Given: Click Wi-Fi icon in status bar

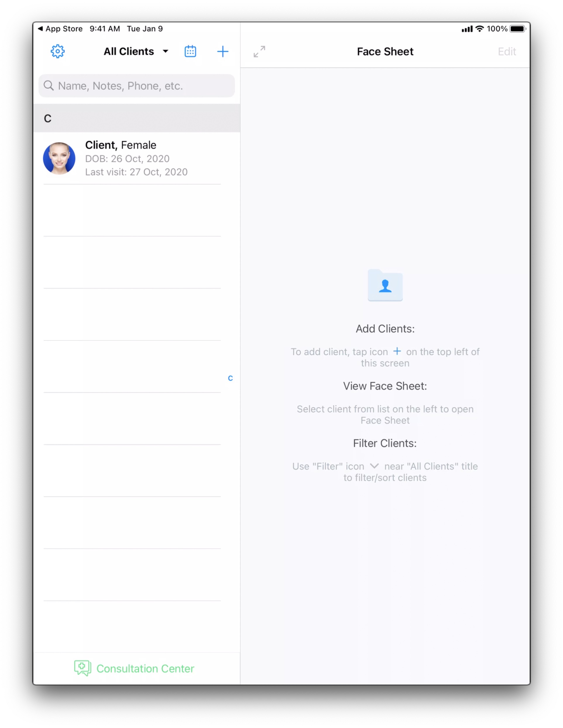Looking at the screenshot, I should (x=479, y=29).
